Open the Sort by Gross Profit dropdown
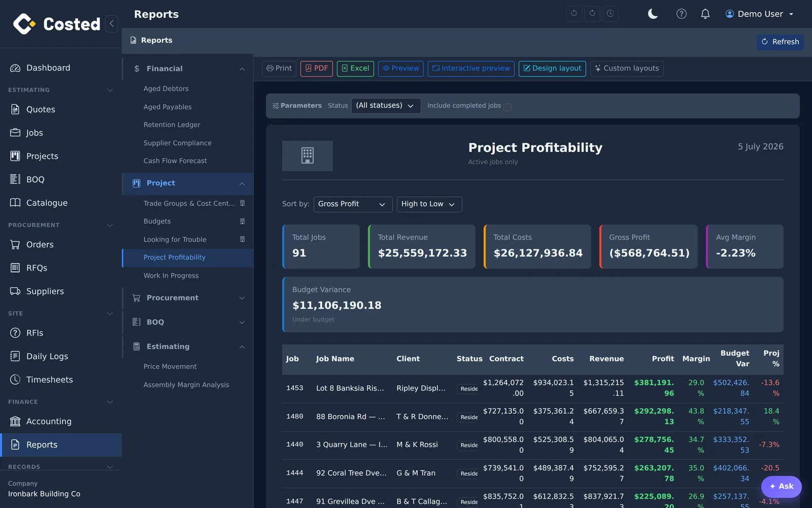This screenshot has width=812, height=508. coord(353,204)
